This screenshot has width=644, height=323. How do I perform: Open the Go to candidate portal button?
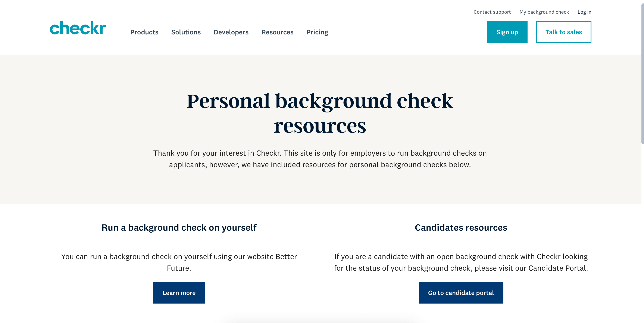click(x=461, y=293)
